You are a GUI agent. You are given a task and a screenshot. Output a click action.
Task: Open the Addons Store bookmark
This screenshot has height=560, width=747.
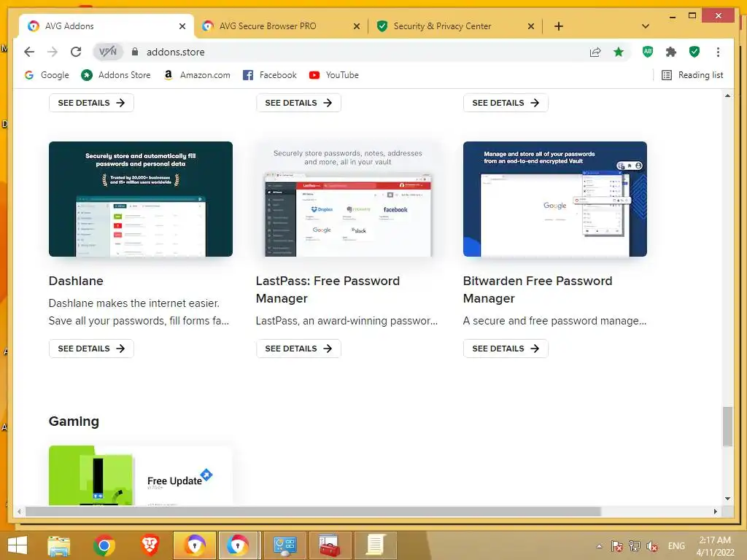pyautogui.click(x=116, y=75)
